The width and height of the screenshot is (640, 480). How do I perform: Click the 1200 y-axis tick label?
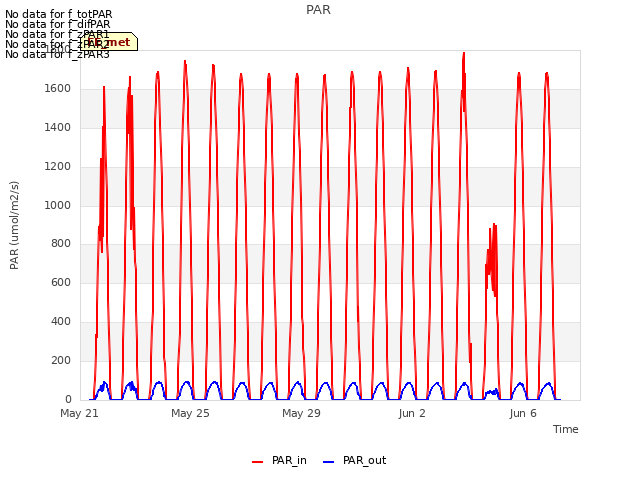coord(58,167)
